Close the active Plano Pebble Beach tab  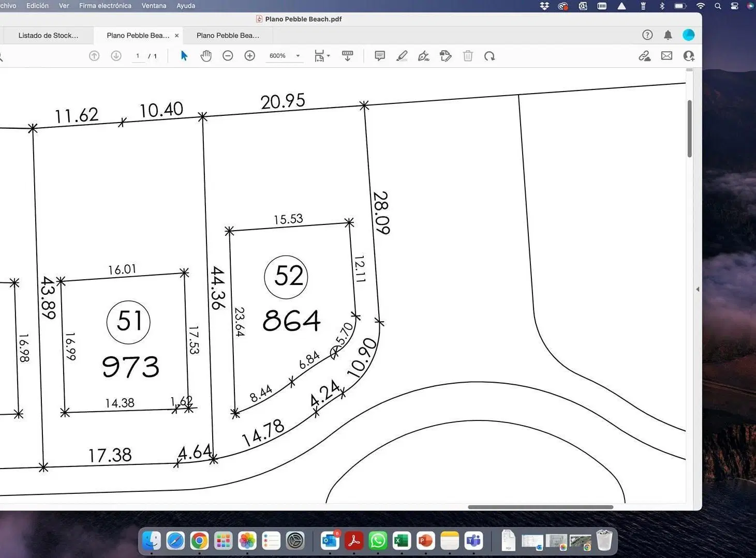pyautogui.click(x=177, y=36)
